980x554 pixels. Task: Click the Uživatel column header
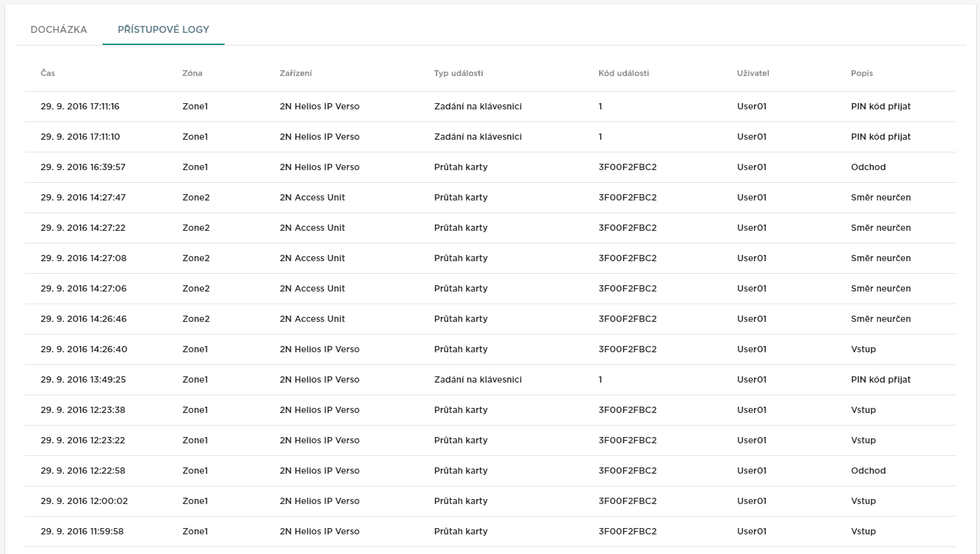click(753, 73)
